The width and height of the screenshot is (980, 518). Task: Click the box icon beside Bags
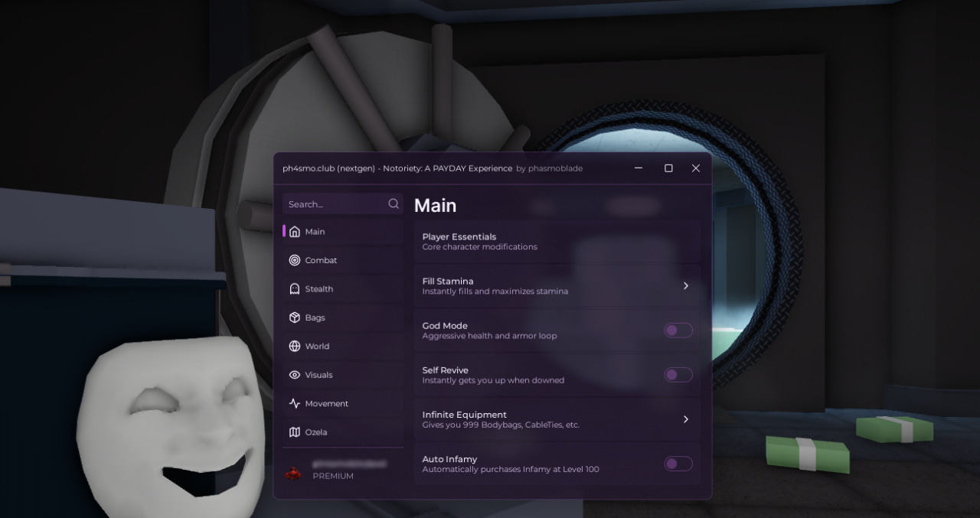pyautogui.click(x=295, y=318)
